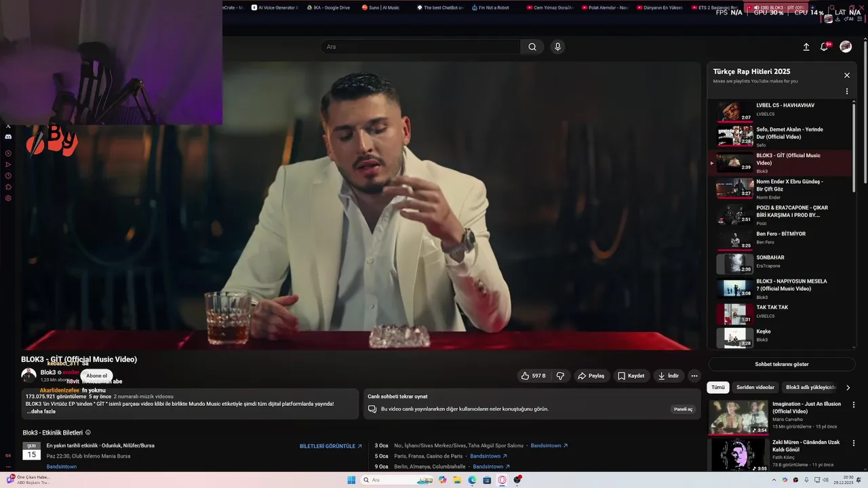Show hidden system tray icons chevron
The height and width of the screenshot is (488, 868).
774,480
